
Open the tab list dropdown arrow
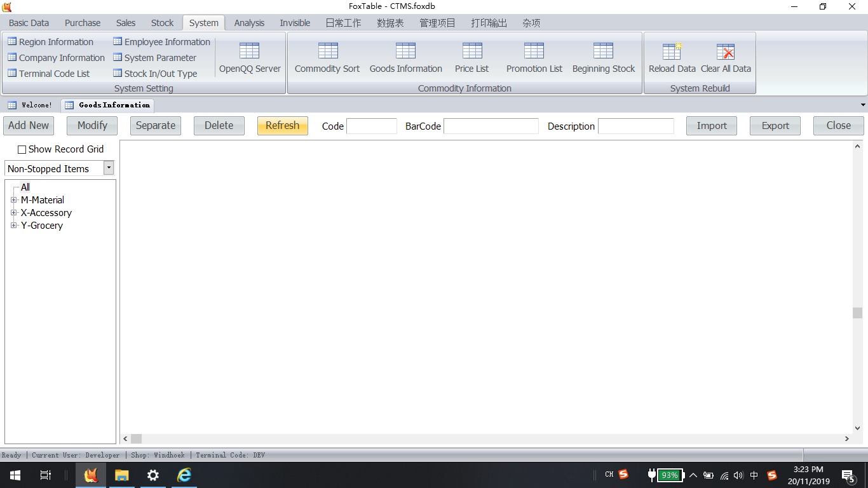point(863,105)
